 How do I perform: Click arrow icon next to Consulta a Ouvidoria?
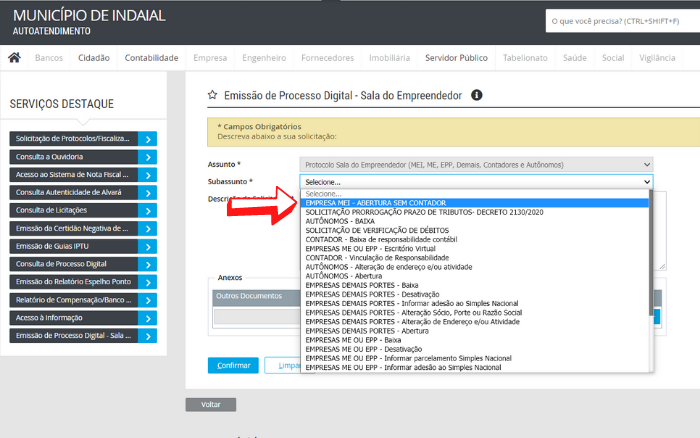pyautogui.click(x=147, y=157)
